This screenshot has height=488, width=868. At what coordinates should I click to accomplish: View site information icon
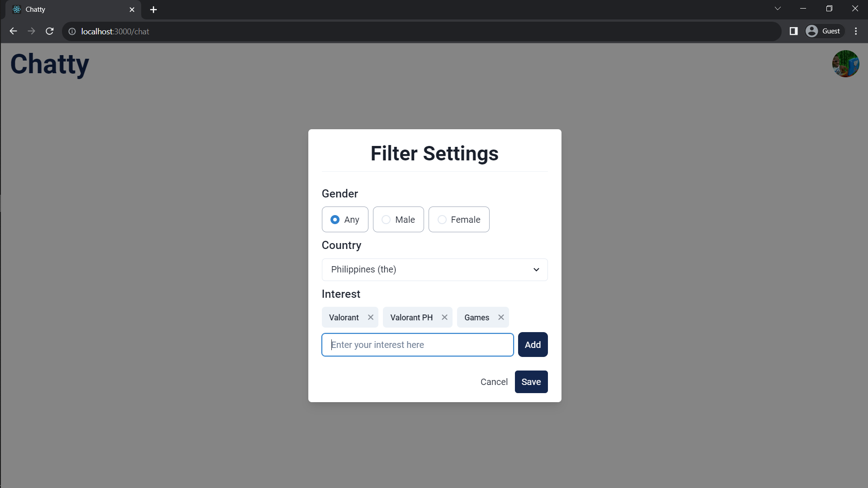pos(72,31)
